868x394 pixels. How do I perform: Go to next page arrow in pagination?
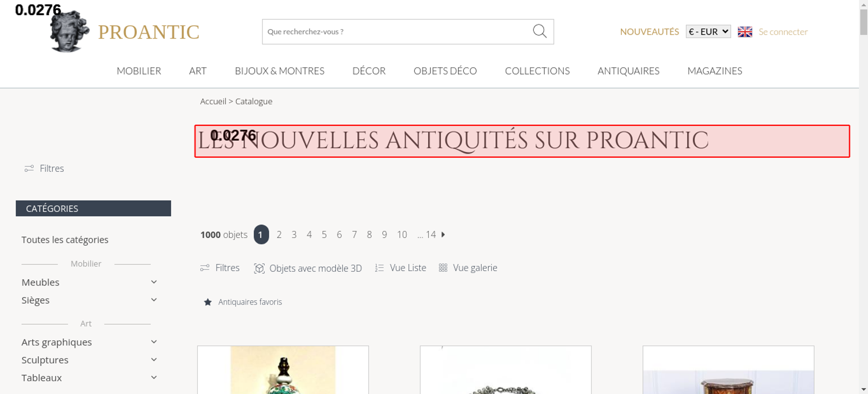pos(443,234)
